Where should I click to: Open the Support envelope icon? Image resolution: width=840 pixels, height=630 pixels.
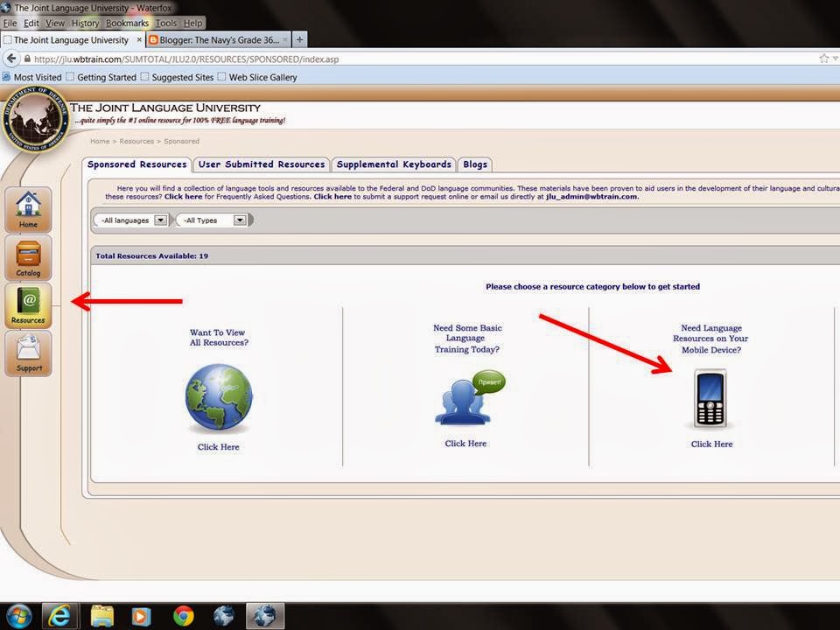(x=28, y=353)
